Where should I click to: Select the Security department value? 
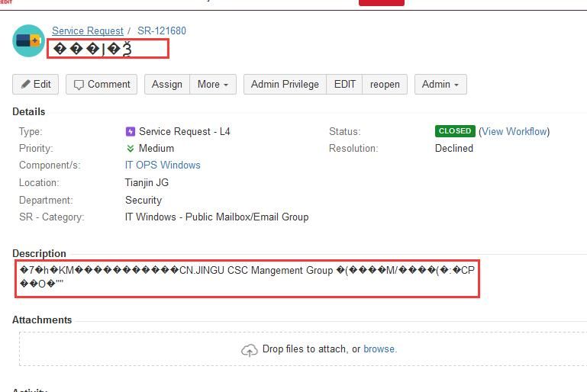pyautogui.click(x=144, y=200)
